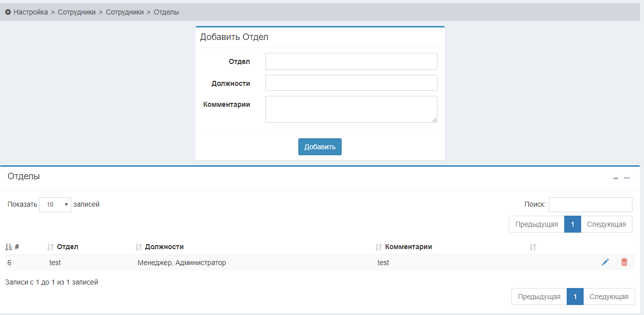
Task: Click the Комментарии textarea
Action: pos(351,109)
